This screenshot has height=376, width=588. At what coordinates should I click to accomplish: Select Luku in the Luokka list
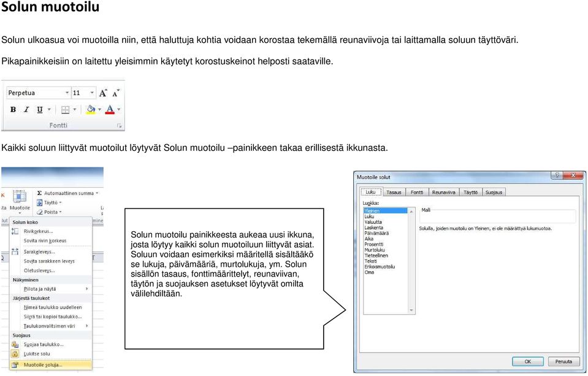point(385,217)
